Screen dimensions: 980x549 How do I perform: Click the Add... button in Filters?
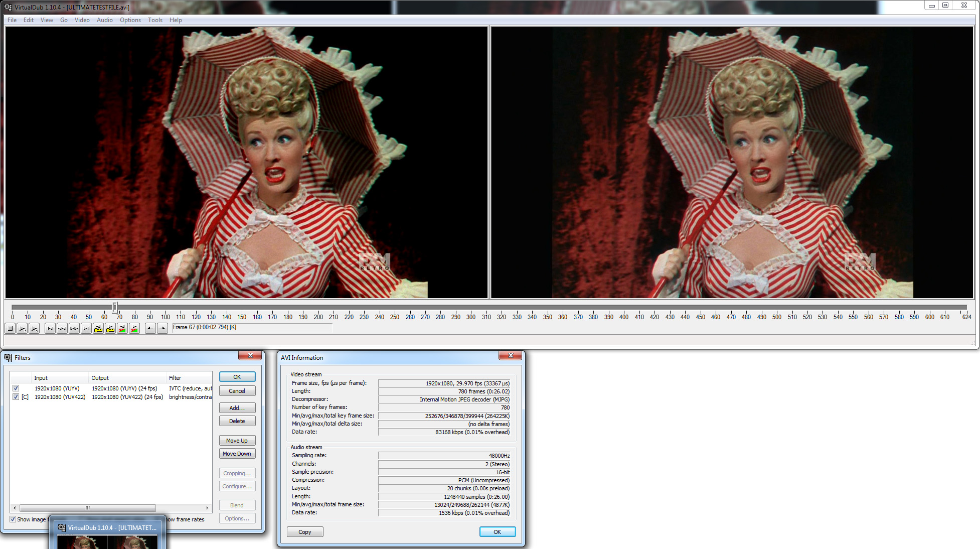coord(237,408)
